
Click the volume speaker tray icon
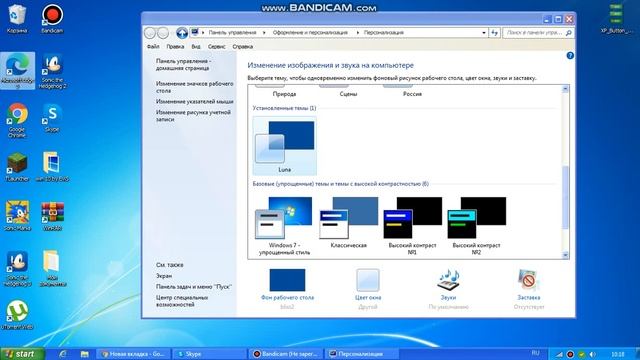593,354
